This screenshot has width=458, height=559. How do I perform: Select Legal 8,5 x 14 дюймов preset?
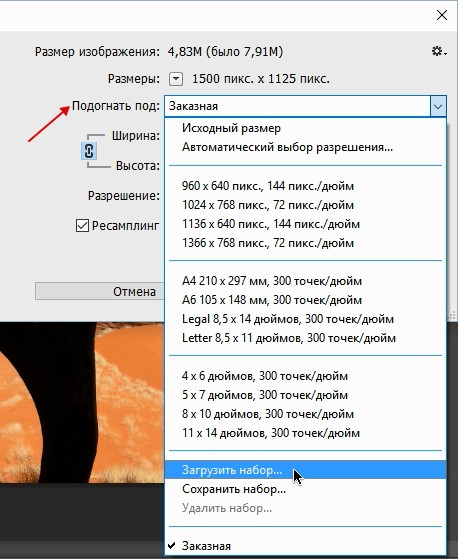coord(305,319)
